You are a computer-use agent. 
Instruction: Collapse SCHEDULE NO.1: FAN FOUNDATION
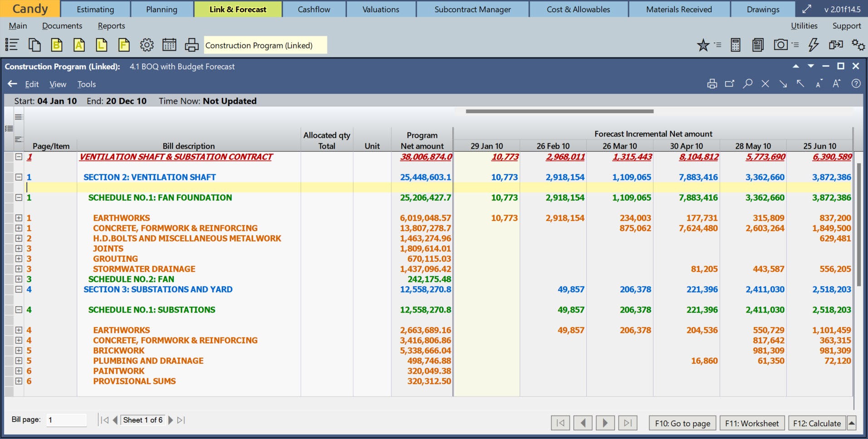tap(19, 198)
